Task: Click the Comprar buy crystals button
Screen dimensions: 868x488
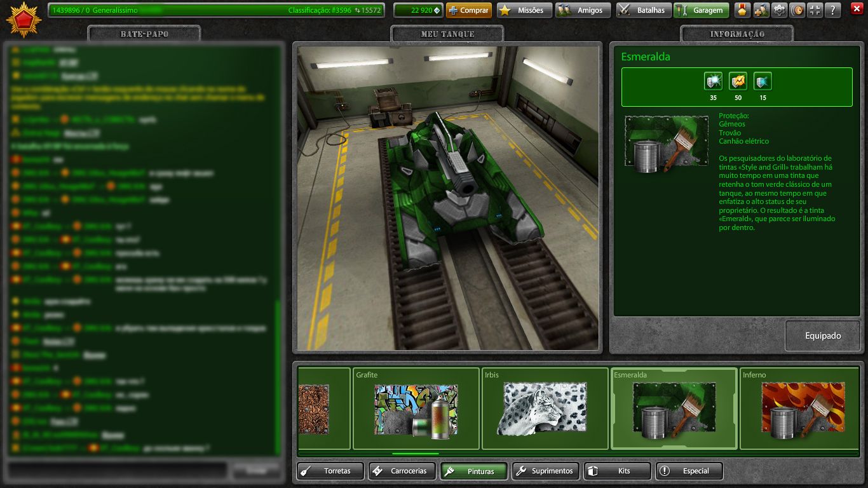Action: 469,10
